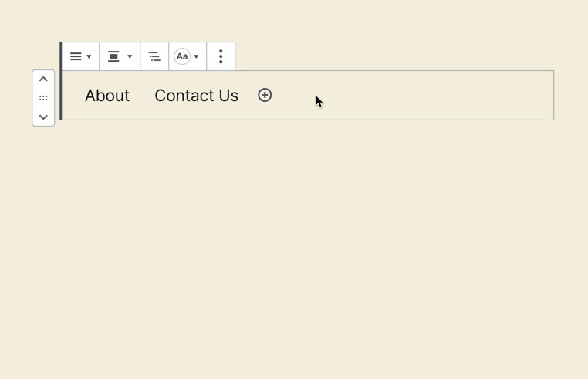Click the blank canvas above the block toolbar
The width and height of the screenshot is (588, 379).
coord(293,19)
